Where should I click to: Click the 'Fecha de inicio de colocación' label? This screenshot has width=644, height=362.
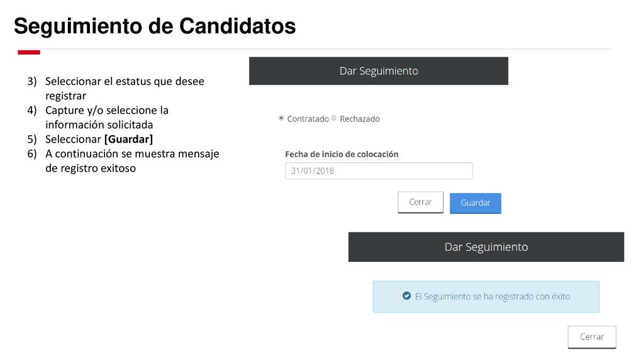[x=341, y=155]
